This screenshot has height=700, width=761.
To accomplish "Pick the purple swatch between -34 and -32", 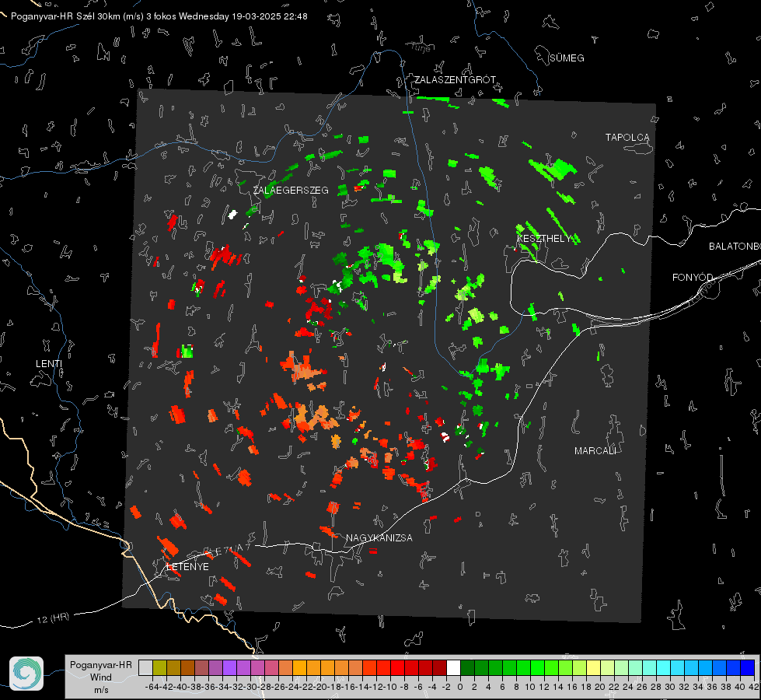I will (x=229, y=668).
